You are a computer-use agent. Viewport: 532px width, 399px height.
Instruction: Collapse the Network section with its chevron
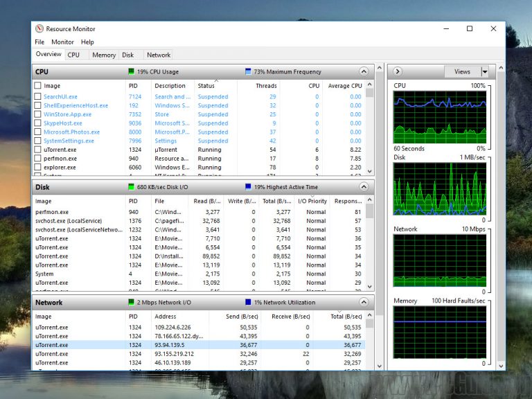pyautogui.click(x=364, y=302)
